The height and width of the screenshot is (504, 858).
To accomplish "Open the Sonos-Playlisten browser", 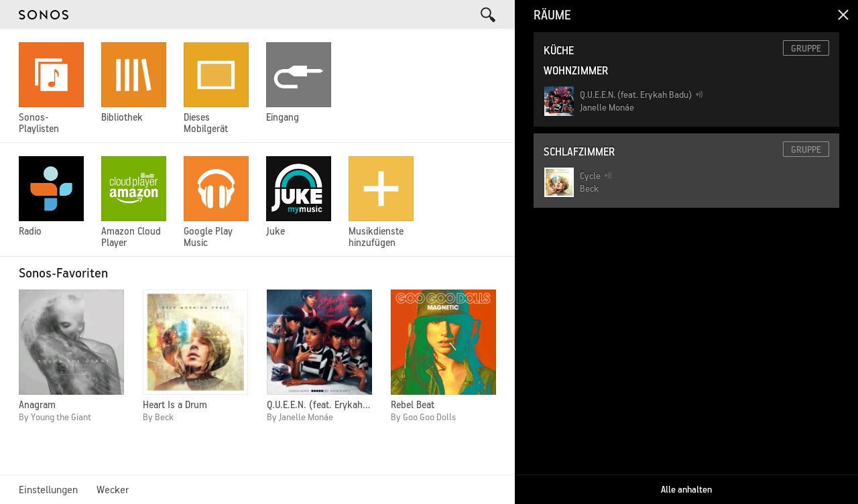I will point(51,75).
